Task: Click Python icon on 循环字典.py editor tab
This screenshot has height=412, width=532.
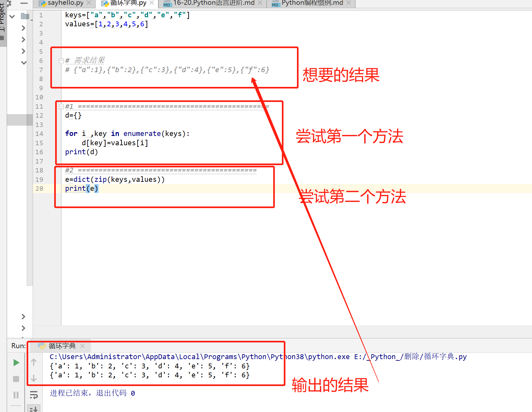Action: 106,4
